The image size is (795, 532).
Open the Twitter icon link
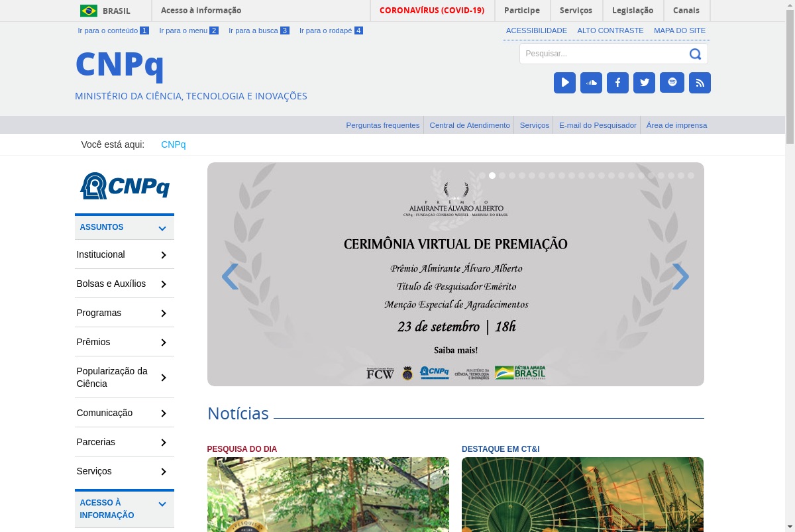pos(644,83)
